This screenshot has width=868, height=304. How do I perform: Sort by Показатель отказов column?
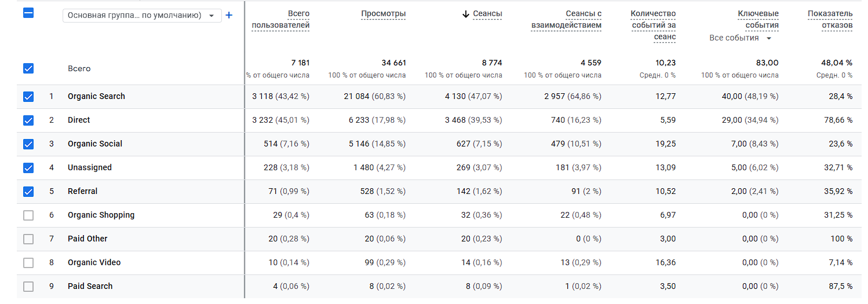coord(830,19)
